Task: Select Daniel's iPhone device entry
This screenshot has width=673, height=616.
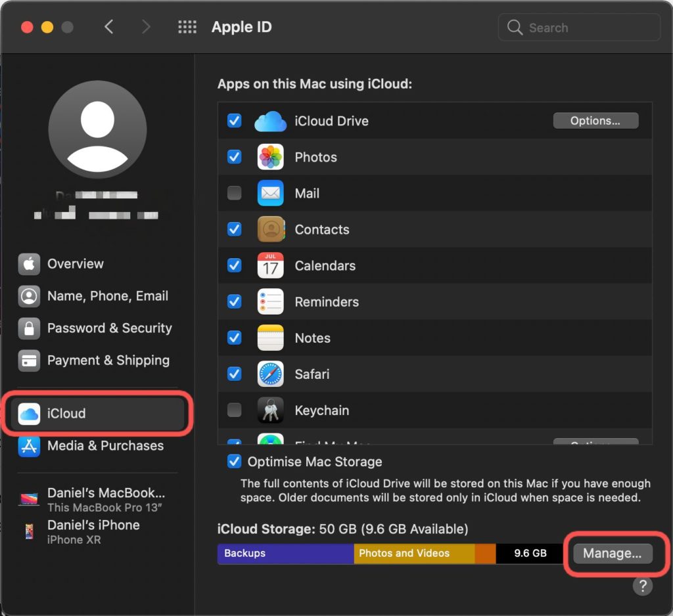Action: pyautogui.click(x=97, y=532)
